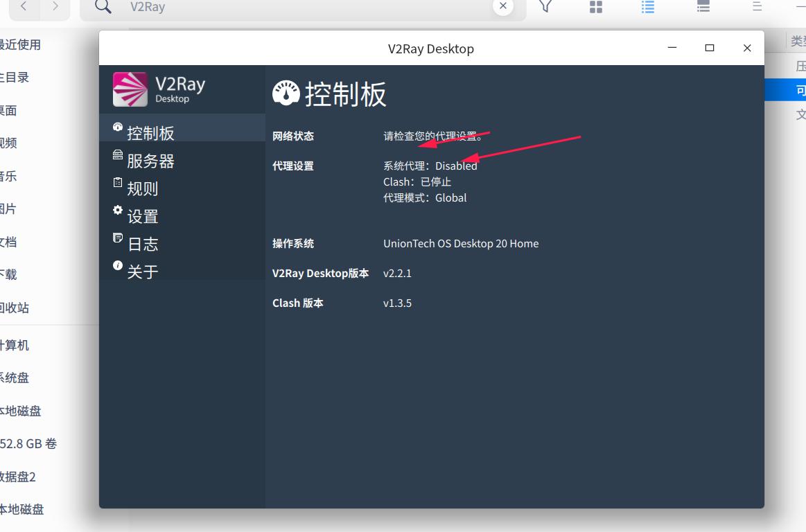
Task: Click the V2Ray Desktop版本 label
Action: coord(321,274)
